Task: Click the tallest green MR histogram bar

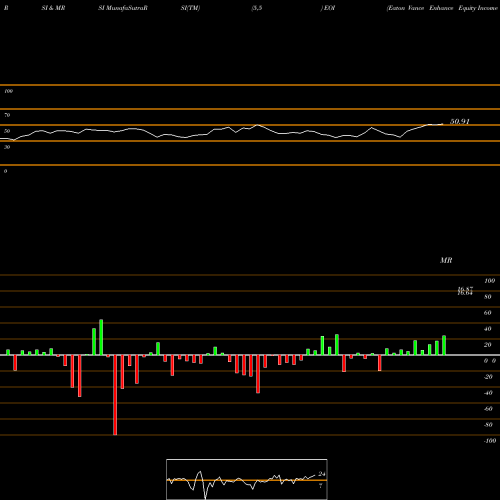Action: pos(101,337)
